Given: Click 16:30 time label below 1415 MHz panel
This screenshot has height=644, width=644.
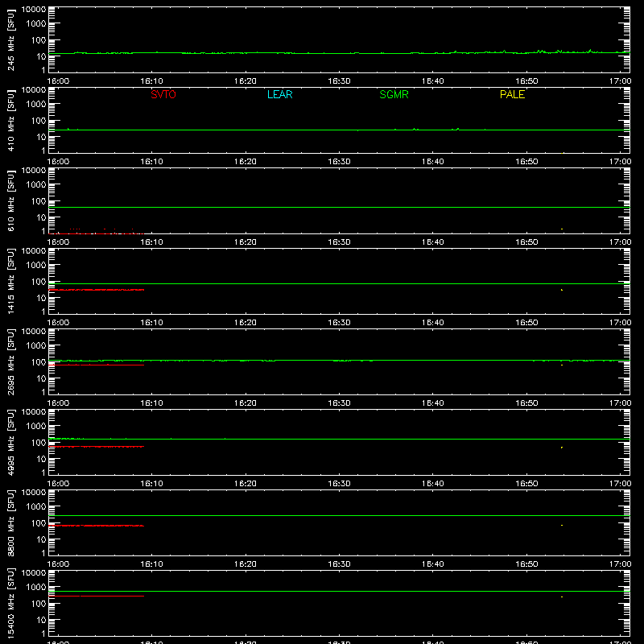Looking at the screenshot, I should click(x=339, y=323).
